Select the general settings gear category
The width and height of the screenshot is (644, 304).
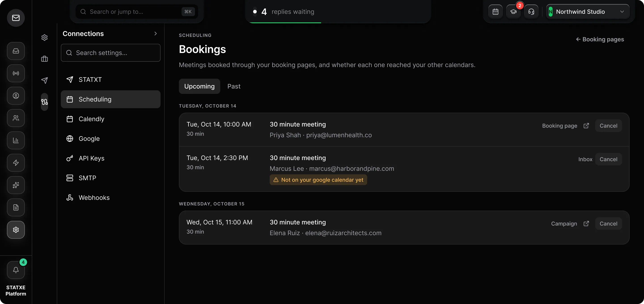click(x=44, y=38)
